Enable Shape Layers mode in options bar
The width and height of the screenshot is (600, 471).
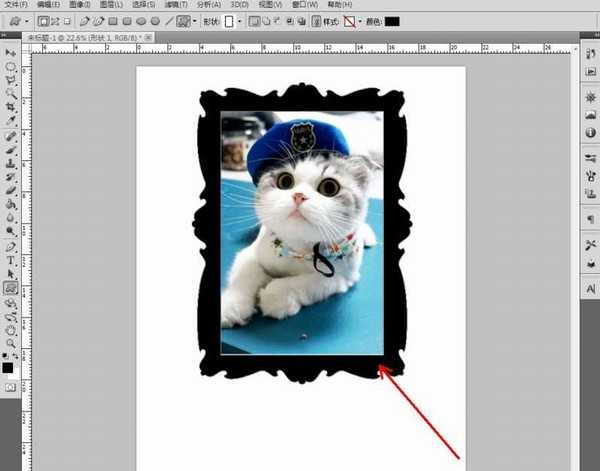click(x=43, y=21)
